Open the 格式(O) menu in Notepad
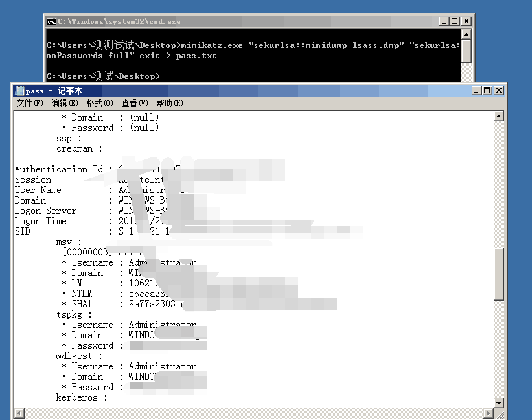 pos(99,103)
